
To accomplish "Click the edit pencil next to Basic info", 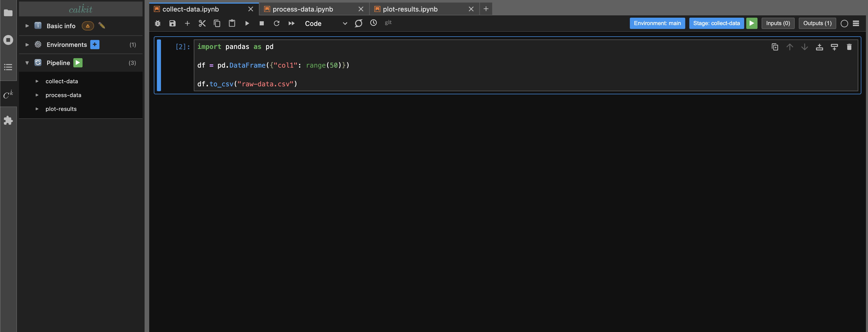I will click(102, 26).
